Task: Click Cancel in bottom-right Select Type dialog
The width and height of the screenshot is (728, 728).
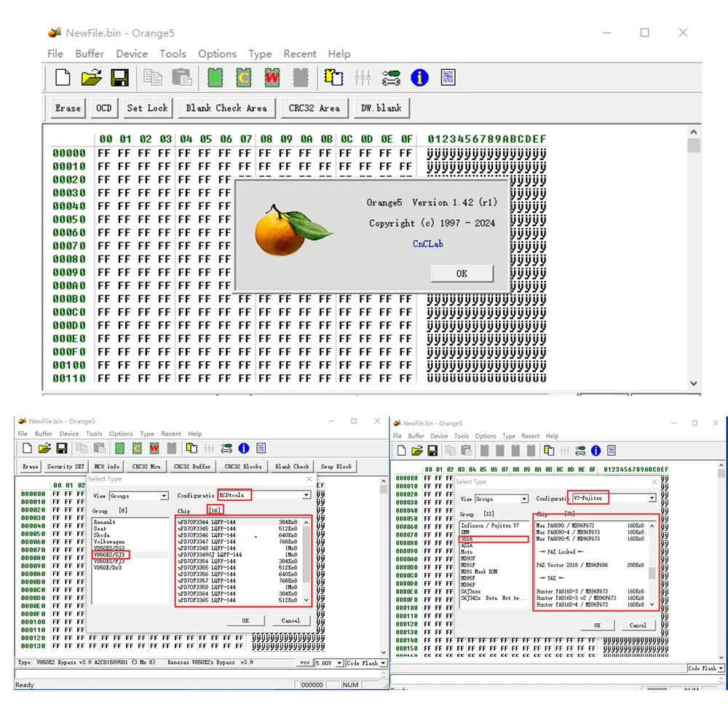Action: [638, 625]
